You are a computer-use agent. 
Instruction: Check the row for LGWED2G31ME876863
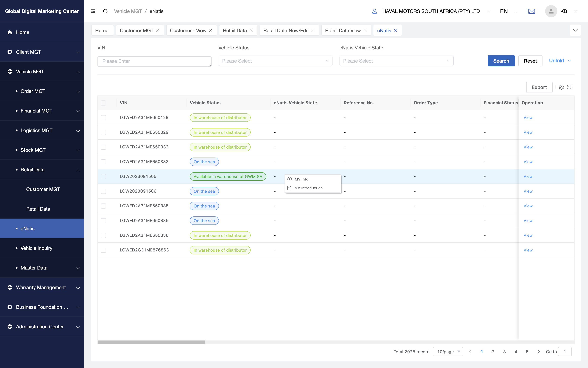pyautogui.click(x=103, y=250)
